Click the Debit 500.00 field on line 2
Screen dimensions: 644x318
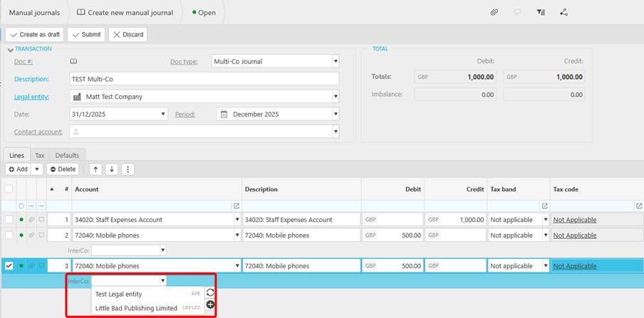point(393,235)
